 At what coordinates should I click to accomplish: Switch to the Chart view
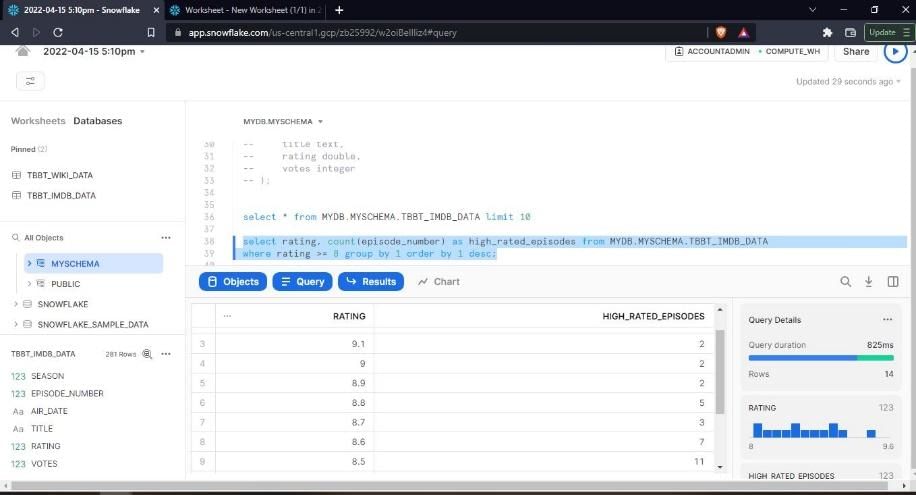(x=439, y=282)
